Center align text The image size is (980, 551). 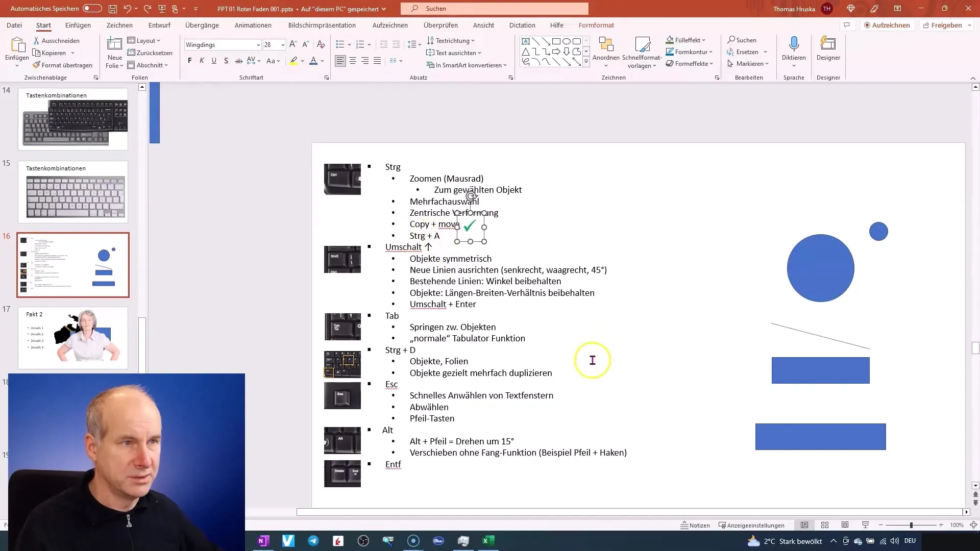coord(353,61)
